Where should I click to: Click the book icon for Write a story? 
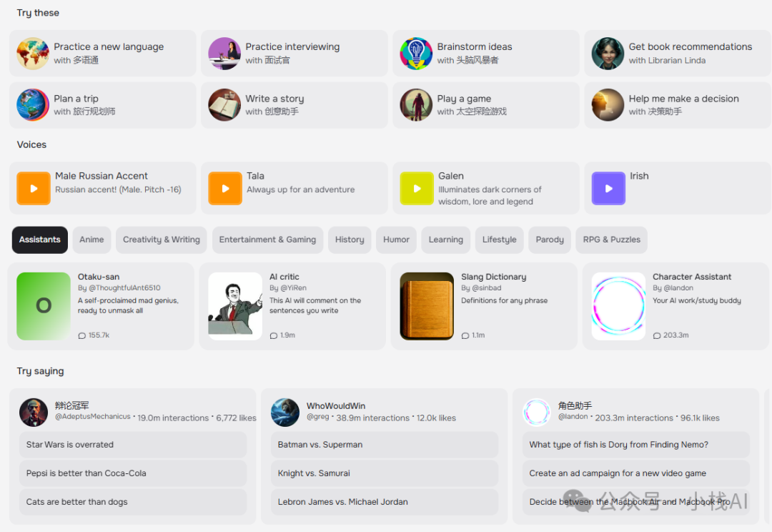click(x=224, y=105)
